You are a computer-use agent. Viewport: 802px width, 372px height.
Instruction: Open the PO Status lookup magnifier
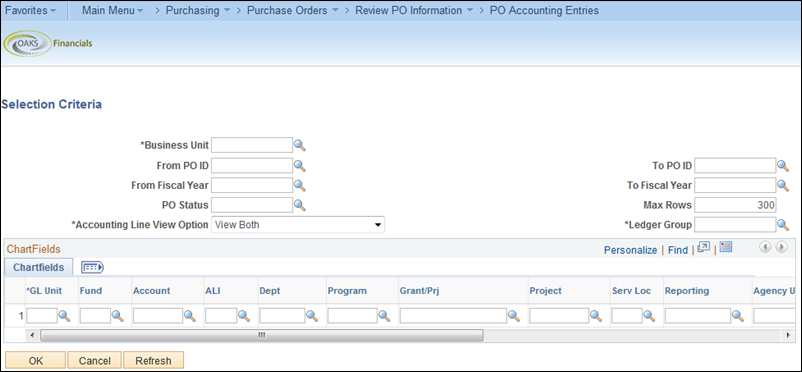click(x=300, y=206)
